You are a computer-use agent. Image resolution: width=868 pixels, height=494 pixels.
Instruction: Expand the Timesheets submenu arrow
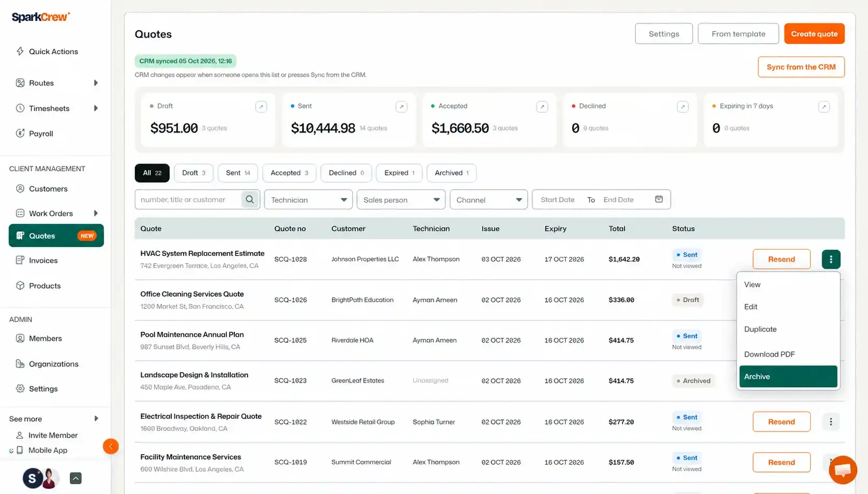[96, 108]
